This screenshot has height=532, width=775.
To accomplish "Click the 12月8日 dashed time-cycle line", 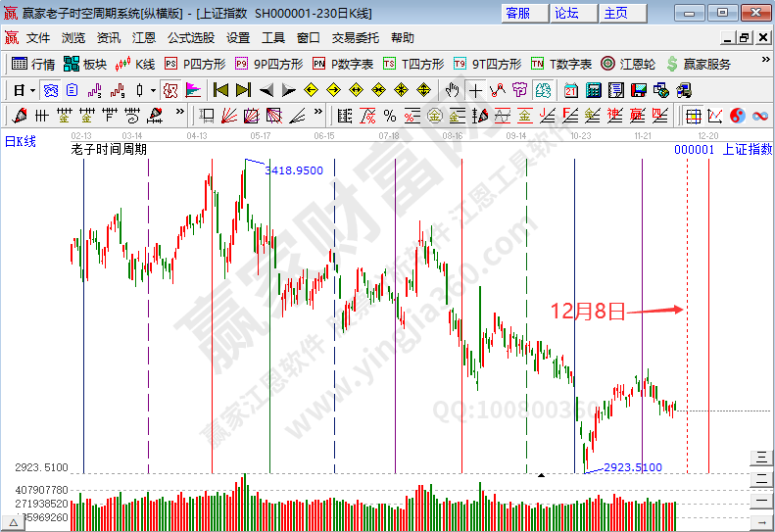I will pyautogui.click(x=688, y=312).
